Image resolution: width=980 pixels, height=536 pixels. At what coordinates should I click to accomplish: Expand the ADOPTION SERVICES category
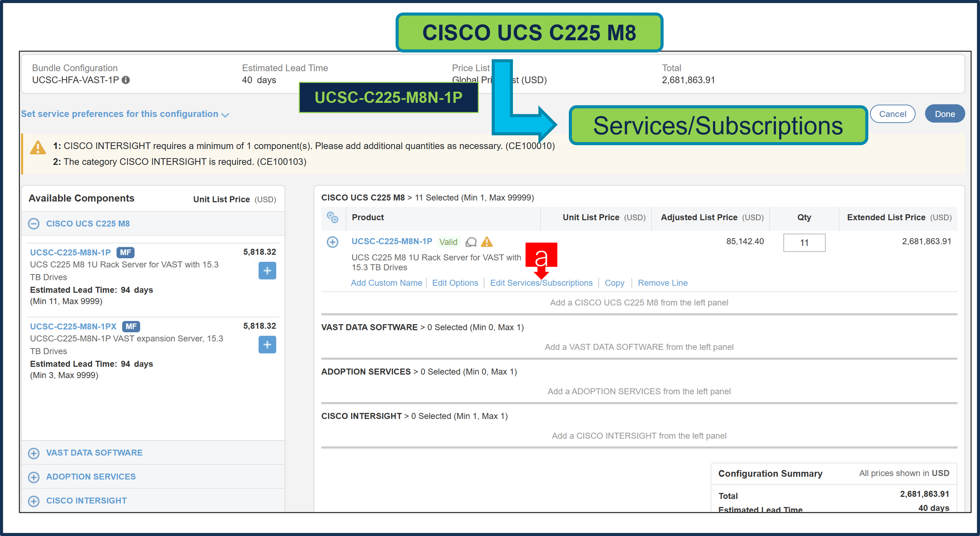point(34,477)
